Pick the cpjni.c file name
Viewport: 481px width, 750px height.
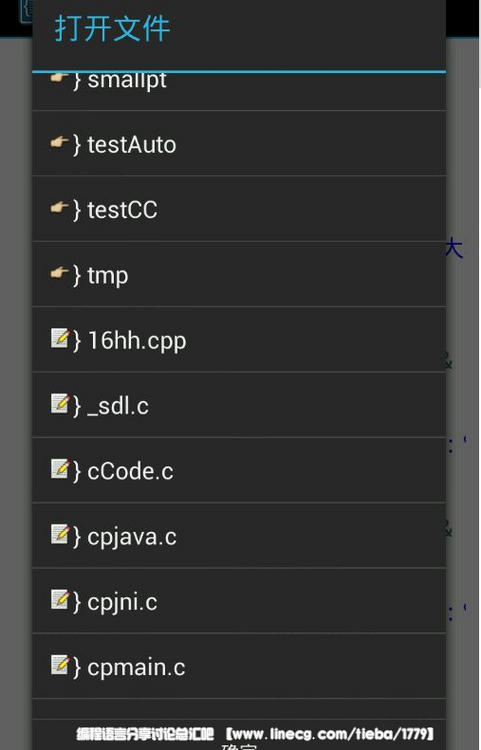(x=122, y=602)
